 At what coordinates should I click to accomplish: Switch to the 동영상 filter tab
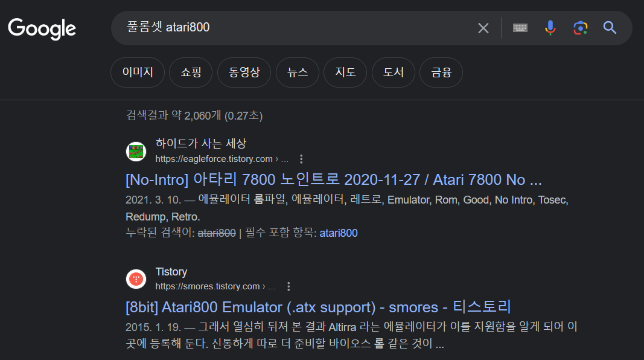tap(244, 72)
